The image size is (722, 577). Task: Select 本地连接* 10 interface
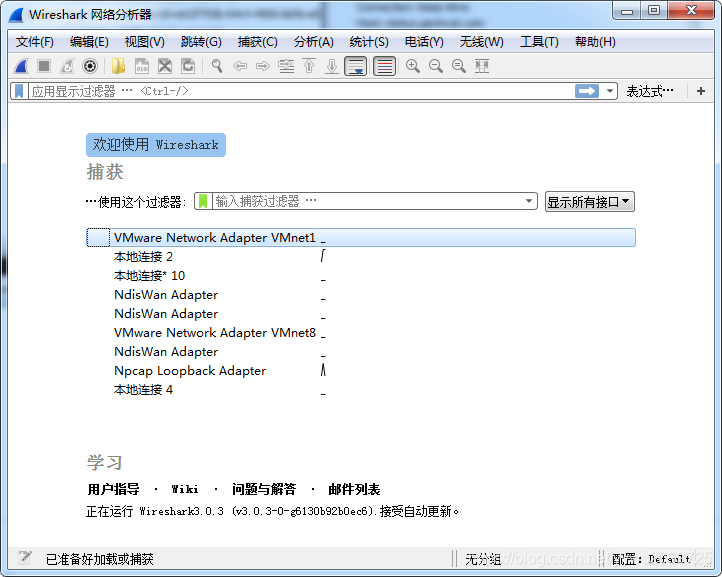click(x=361, y=276)
